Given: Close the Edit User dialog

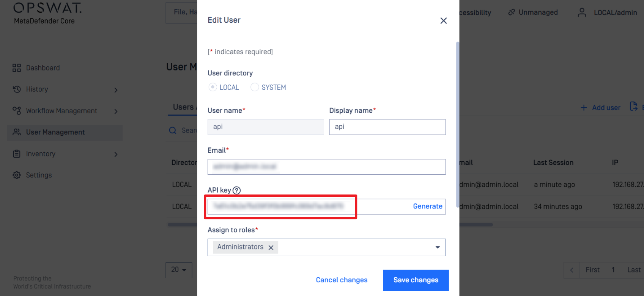Looking at the screenshot, I should [x=443, y=21].
